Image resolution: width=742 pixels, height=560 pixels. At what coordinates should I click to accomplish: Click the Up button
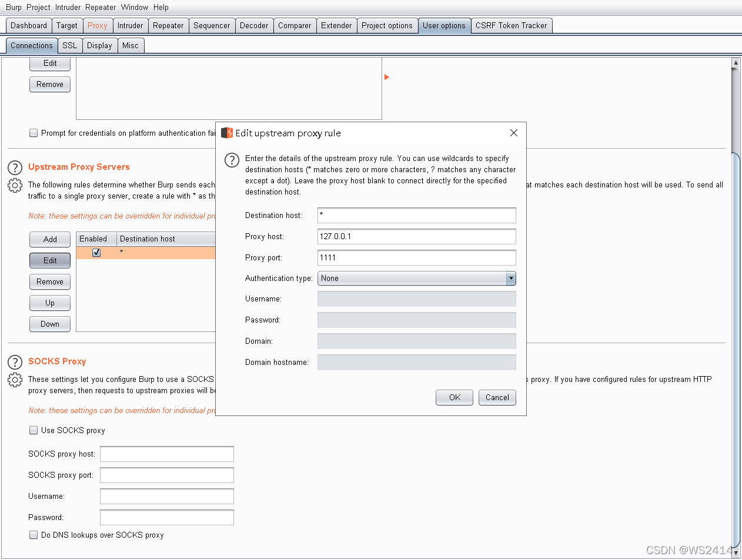(x=50, y=303)
